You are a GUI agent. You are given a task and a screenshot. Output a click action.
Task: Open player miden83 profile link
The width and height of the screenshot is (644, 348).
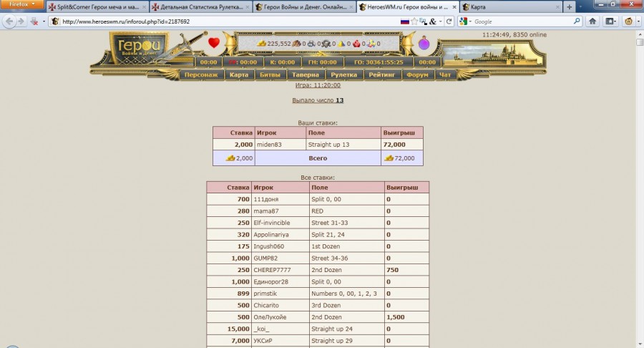point(270,145)
